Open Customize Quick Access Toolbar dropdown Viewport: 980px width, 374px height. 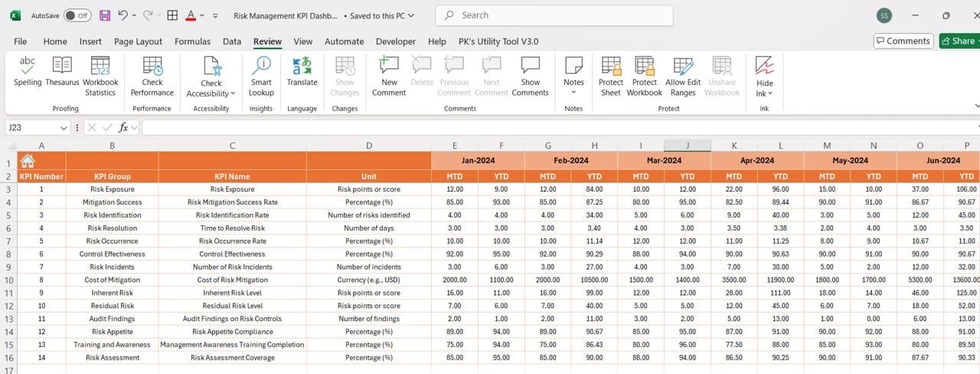pyautogui.click(x=215, y=15)
